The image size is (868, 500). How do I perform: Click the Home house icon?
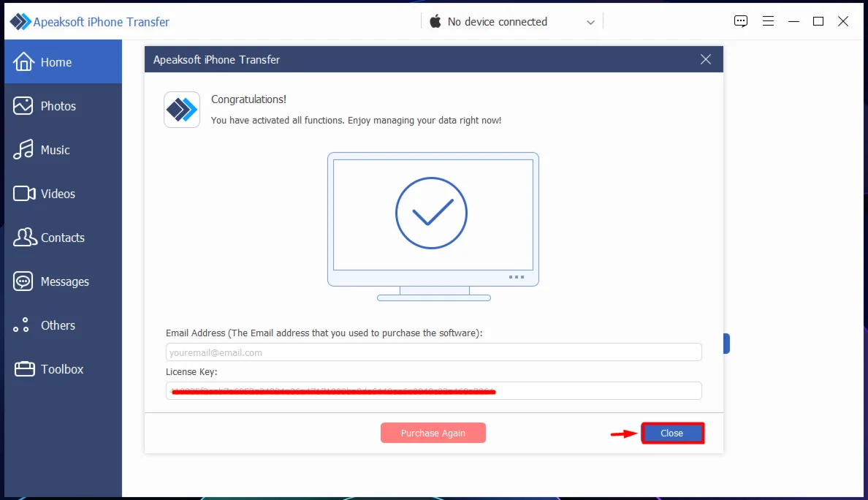coord(23,61)
